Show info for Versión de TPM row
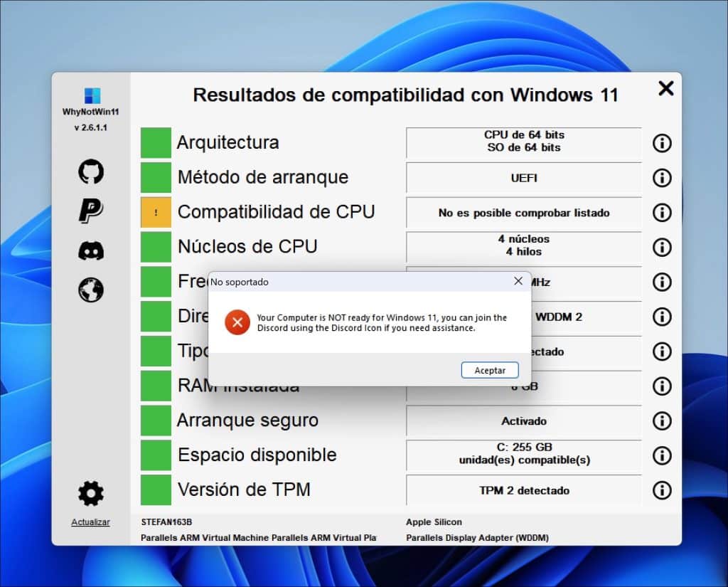 click(x=662, y=490)
